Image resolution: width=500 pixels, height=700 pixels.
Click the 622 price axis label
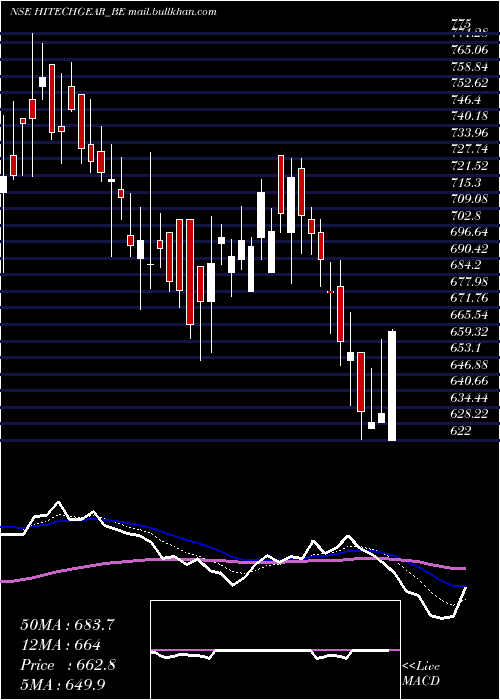tap(461, 431)
